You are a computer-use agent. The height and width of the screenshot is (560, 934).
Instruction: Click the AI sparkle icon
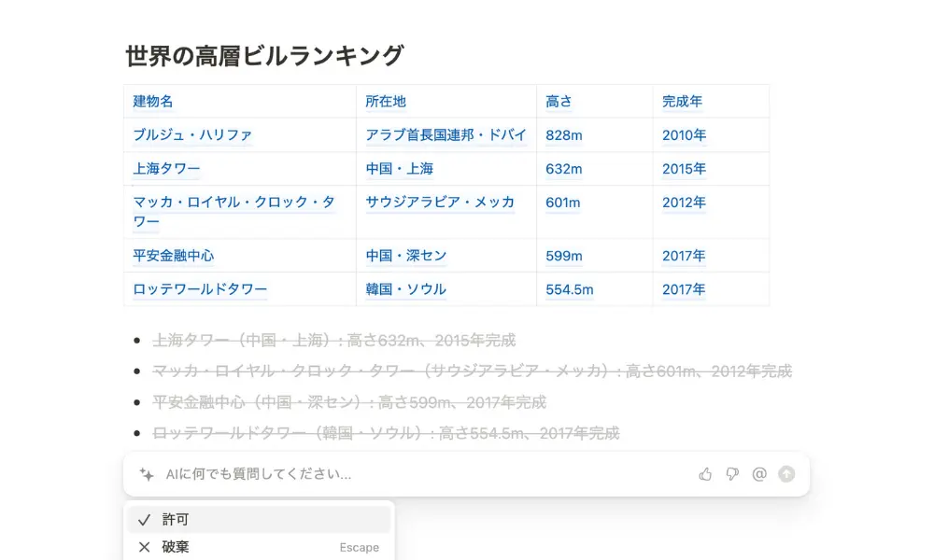[x=147, y=474]
